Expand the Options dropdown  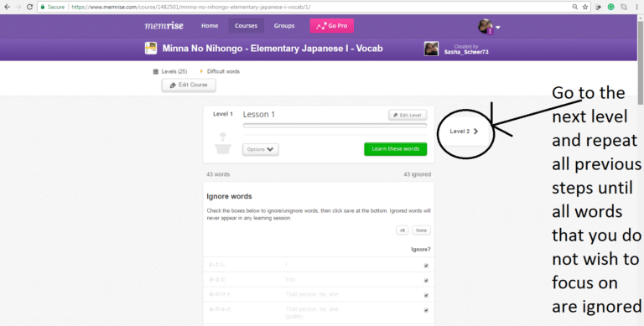[x=261, y=149]
